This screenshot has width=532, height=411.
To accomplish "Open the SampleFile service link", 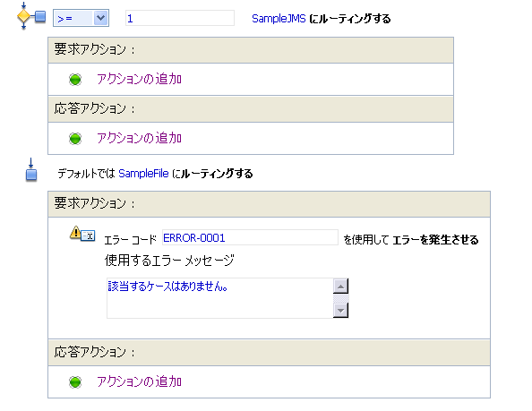I will [143, 174].
